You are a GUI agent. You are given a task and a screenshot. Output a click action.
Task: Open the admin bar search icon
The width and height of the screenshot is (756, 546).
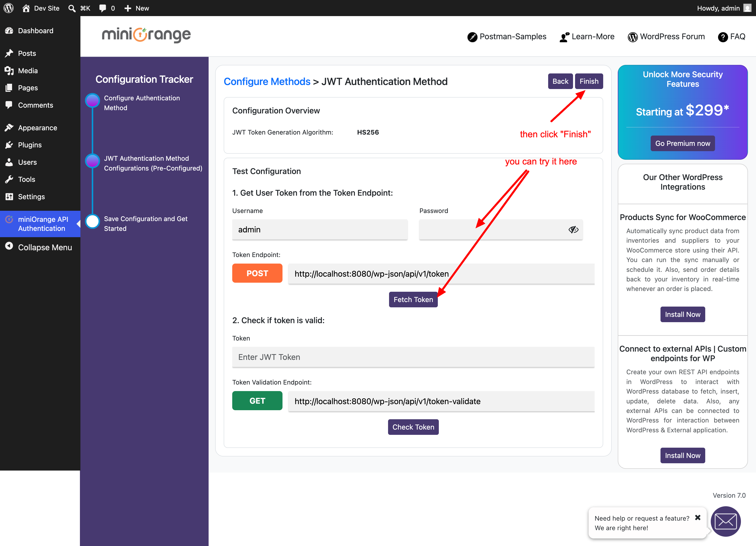pos(72,8)
